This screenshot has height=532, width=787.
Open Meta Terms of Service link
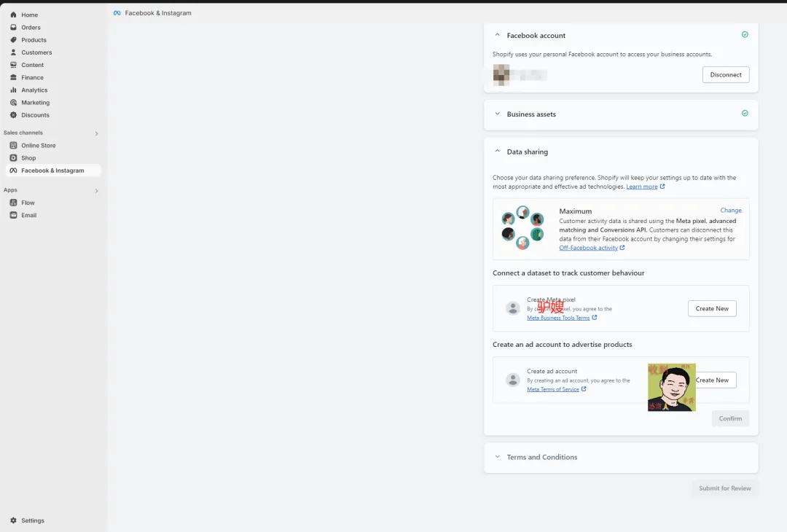pyautogui.click(x=552, y=389)
